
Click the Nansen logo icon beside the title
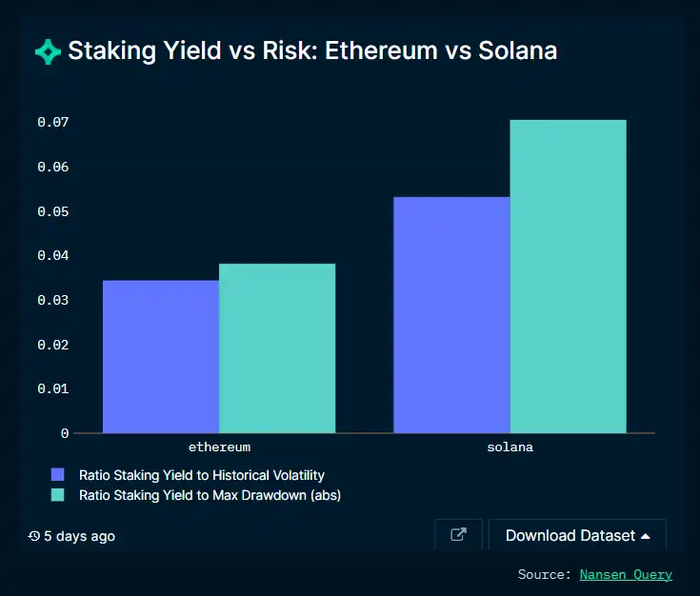[x=48, y=51]
